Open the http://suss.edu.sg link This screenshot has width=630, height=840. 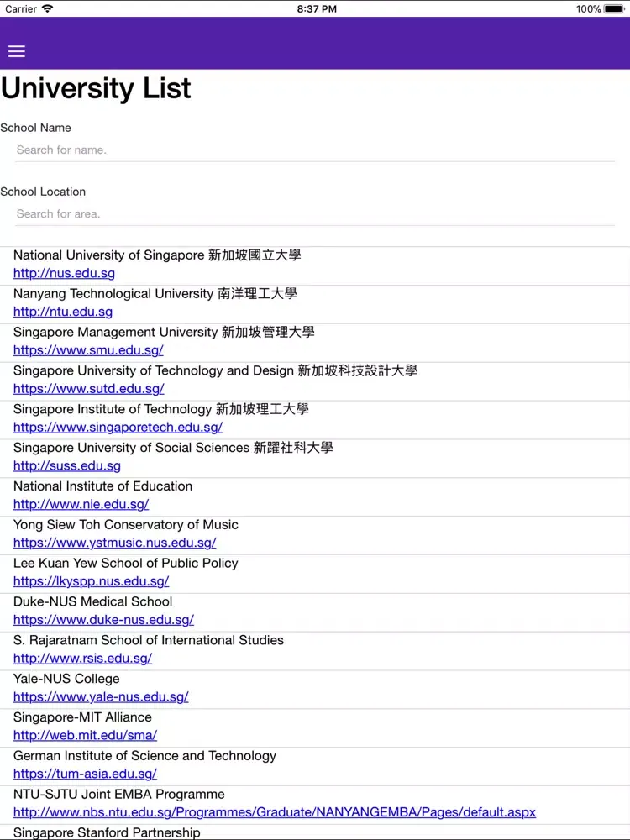(67, 466)
